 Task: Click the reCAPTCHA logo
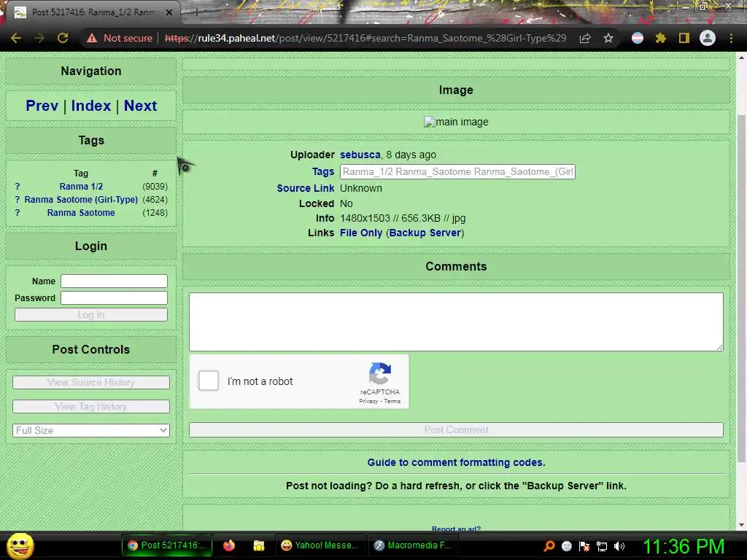[379, 374]
